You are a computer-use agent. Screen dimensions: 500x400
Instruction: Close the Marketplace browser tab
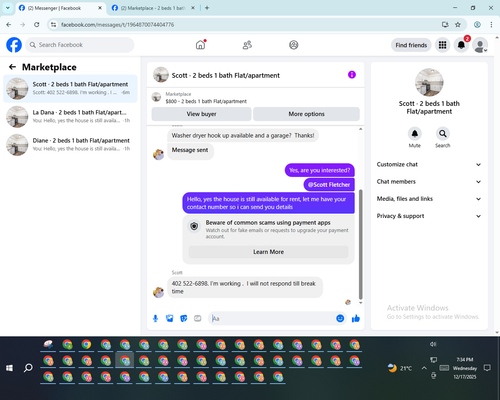coord(193,8)
